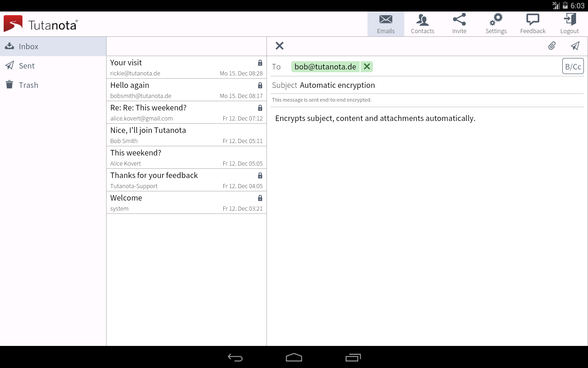This screenshot has width=588, height=368.
Task: Click into the message body text
Action: click(x=375, y=118)
